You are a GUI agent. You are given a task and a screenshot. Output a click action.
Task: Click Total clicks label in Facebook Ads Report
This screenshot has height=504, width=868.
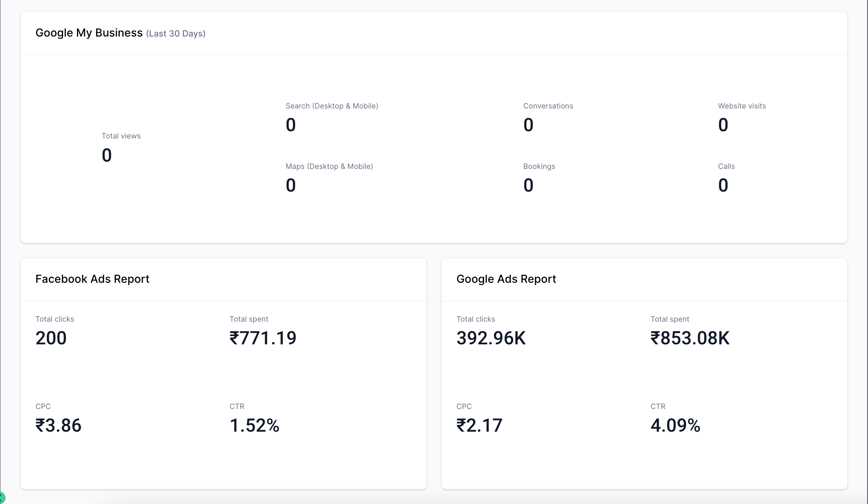tap(55, 319)
